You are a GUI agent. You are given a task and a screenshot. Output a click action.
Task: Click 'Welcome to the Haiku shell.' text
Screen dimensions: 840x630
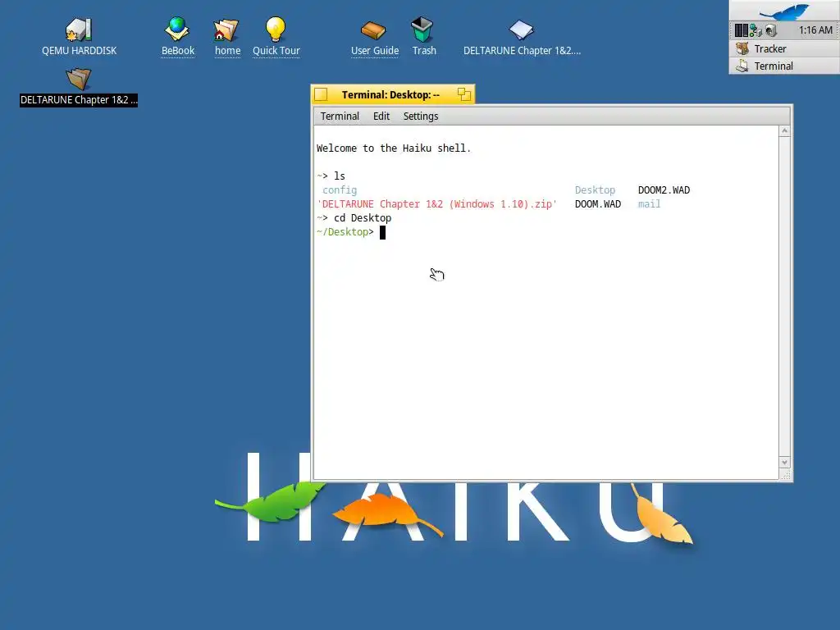[x=394, y=148]
